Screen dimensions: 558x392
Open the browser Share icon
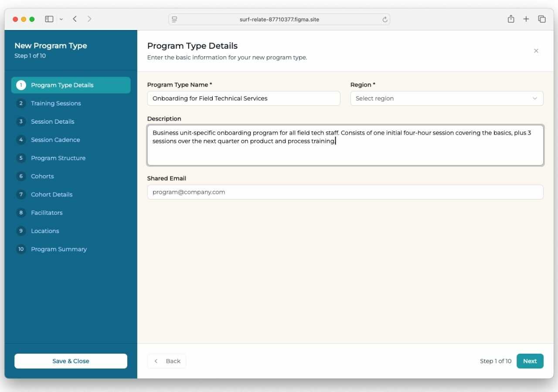point(511,19)
